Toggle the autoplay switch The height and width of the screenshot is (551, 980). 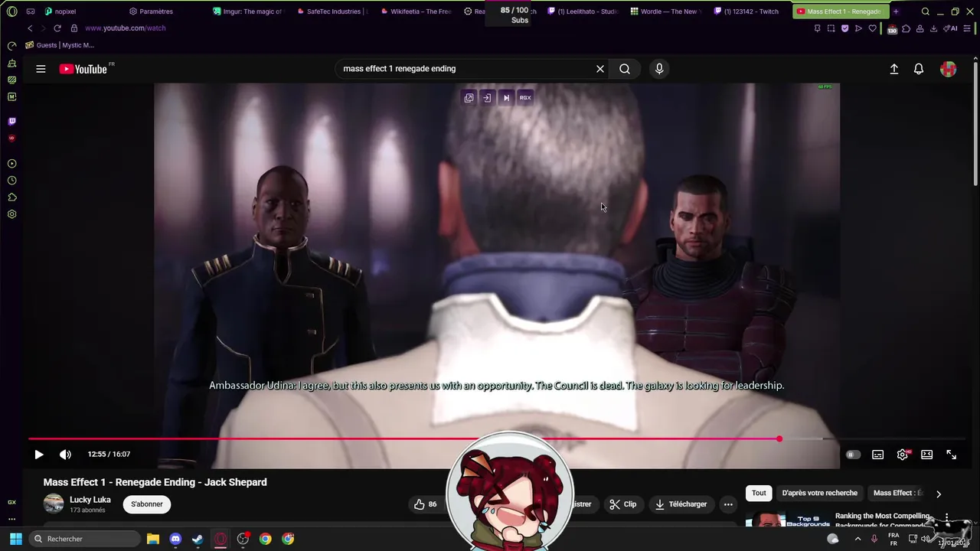852,455
